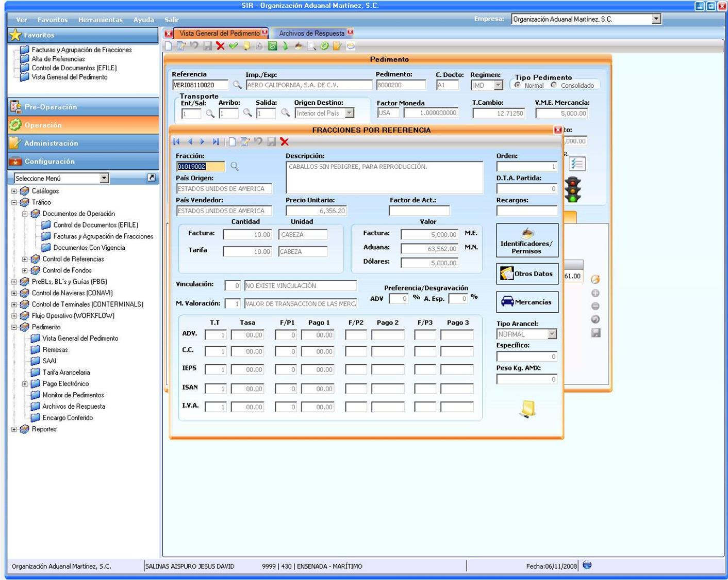Click yellow note icon at bottom of Fracciones

[527, 409]
